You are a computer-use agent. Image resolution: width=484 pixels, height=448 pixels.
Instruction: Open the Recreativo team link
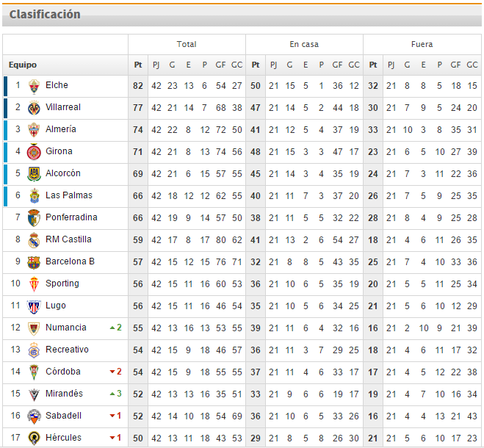(x=67, y=350)
